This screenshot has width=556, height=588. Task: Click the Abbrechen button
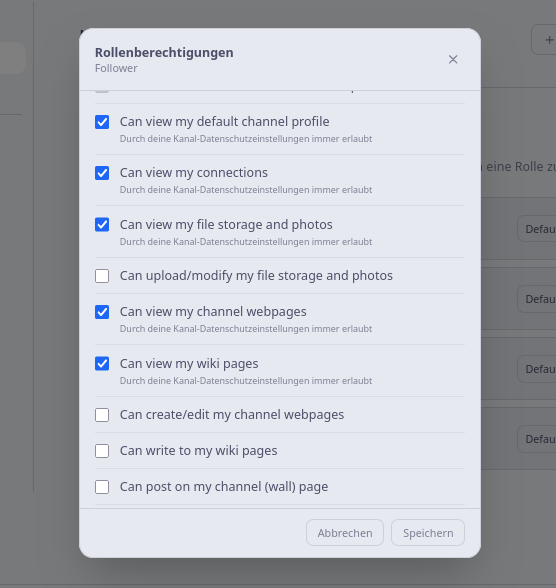point(345,532)
